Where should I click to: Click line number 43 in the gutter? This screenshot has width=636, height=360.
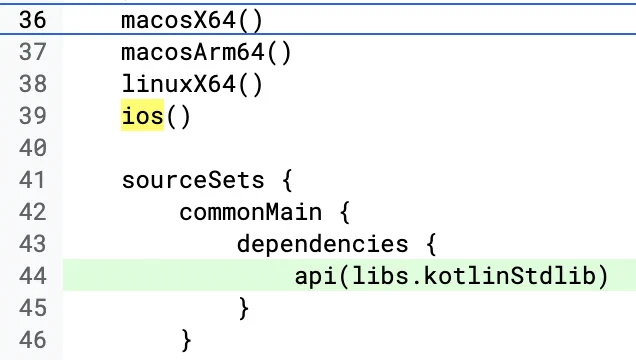[32, 244]
